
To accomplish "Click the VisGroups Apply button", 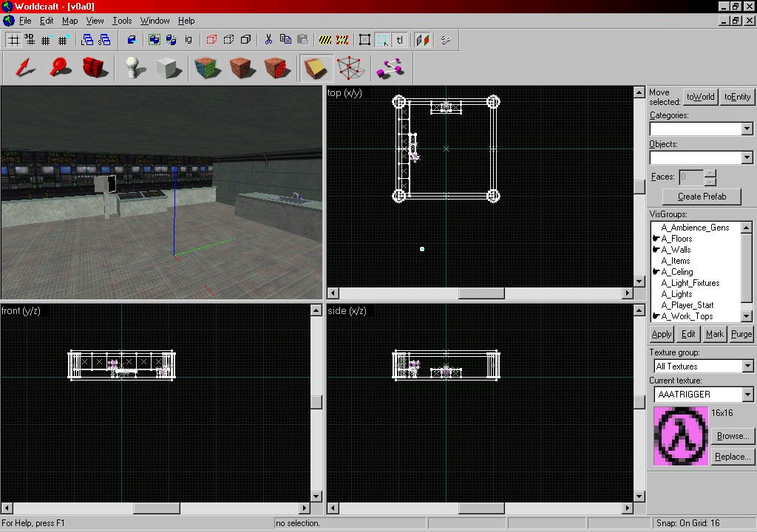I will 662,334.
